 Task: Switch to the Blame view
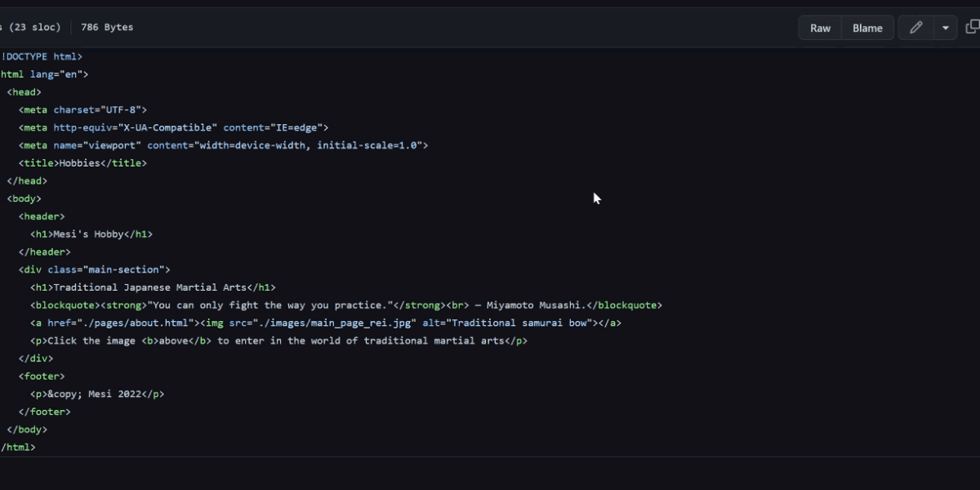pos(867,28)
